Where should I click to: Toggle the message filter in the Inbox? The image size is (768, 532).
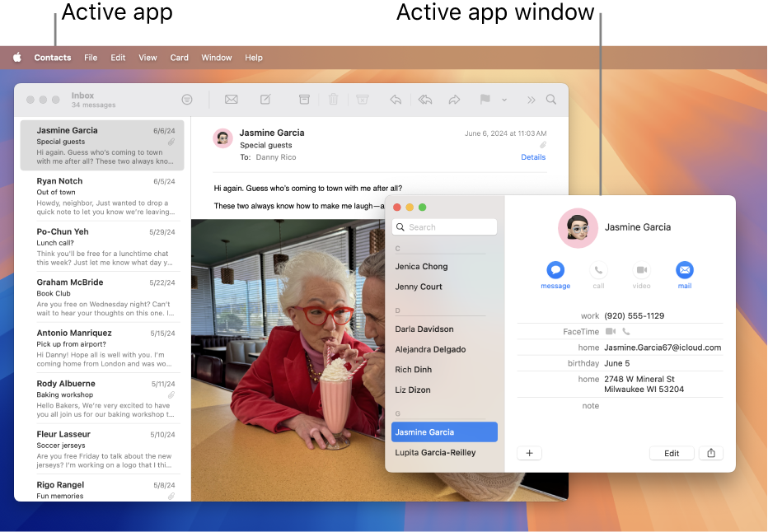coord(188,99)
